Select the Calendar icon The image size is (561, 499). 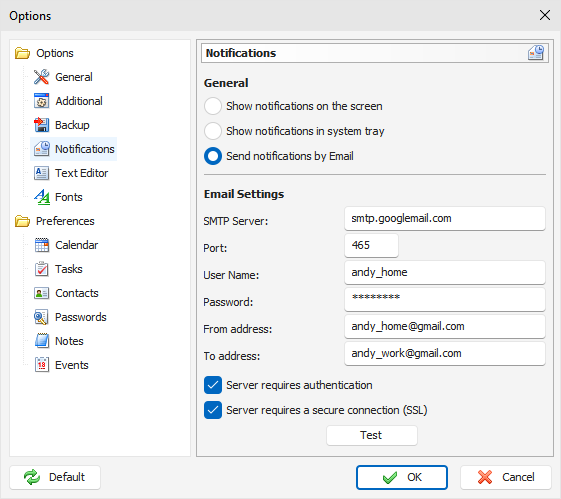[x=42, y=245]
